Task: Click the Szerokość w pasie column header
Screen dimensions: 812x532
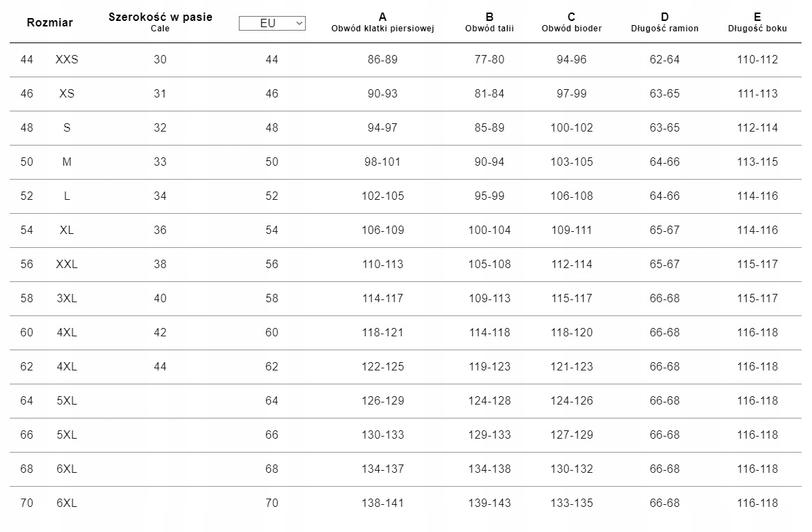Action: click(160, 22)
